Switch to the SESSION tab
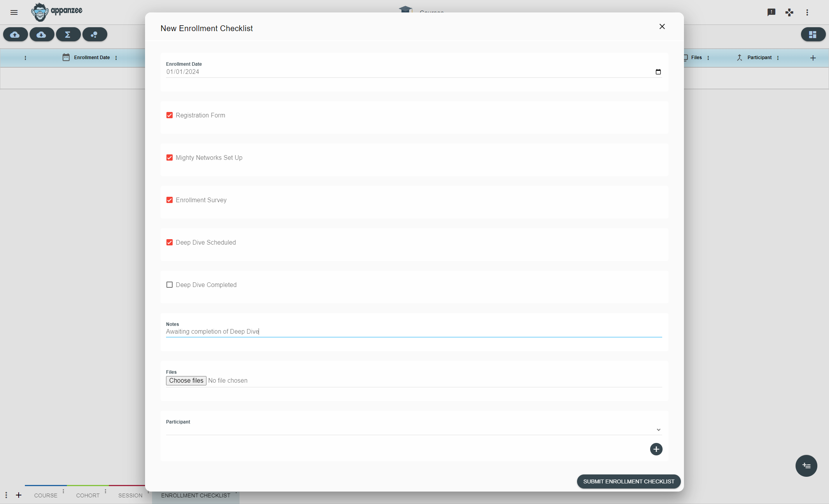829x504 pixels. (130, 495)
